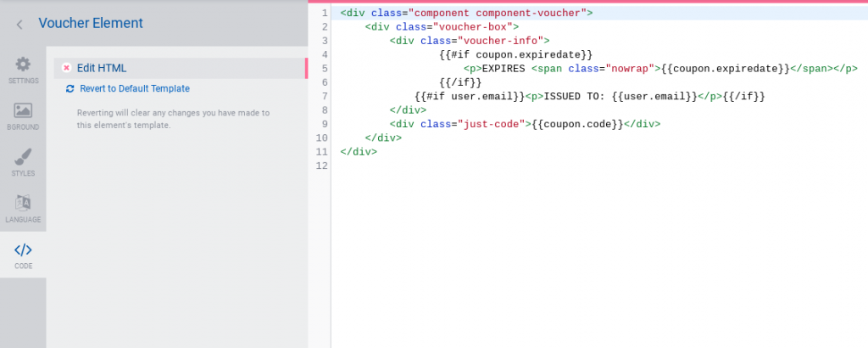Viewport: 868px width, 348px height.
Task: Close Edit HTML with pink X icon
Action: point(66,68)
